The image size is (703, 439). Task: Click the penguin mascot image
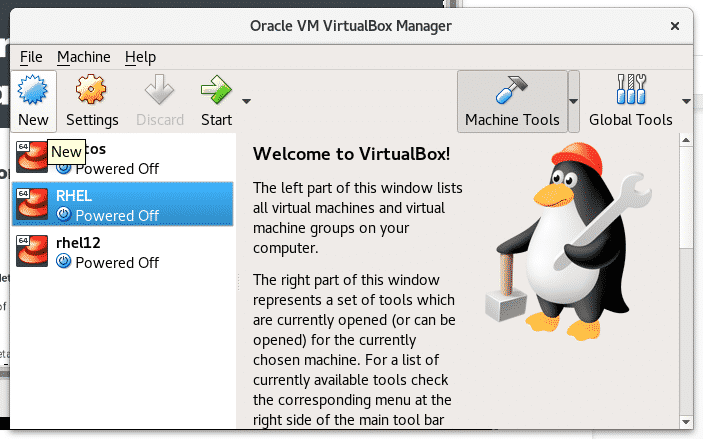click(x=568, y=242)
